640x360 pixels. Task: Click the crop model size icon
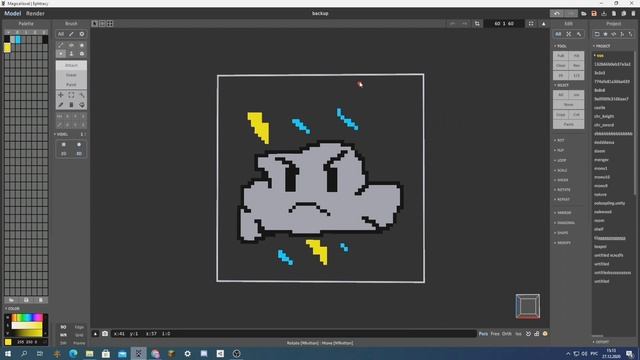477,24
